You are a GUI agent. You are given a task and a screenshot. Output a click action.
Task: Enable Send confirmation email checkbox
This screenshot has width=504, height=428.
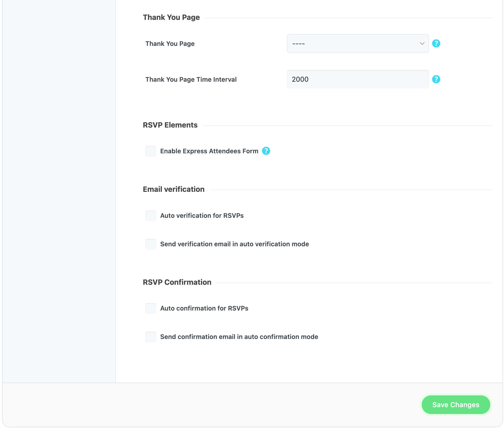(150, 337)
